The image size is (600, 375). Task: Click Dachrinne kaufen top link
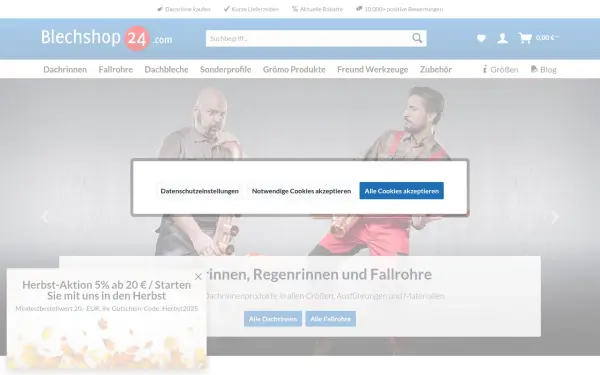(184, 9)
